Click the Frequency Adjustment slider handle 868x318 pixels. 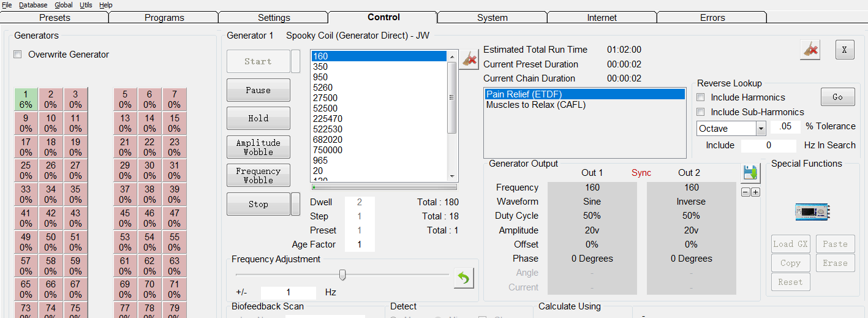pyautogui.click(x=342, y=274)
